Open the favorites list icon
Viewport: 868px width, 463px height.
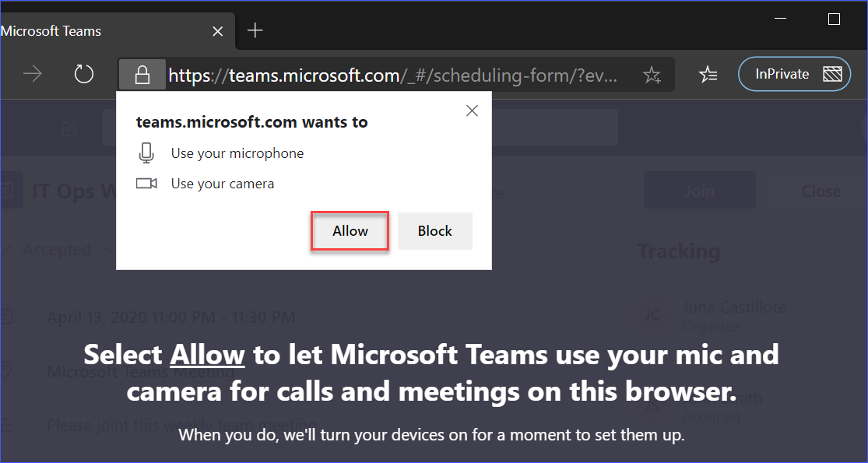708,75
